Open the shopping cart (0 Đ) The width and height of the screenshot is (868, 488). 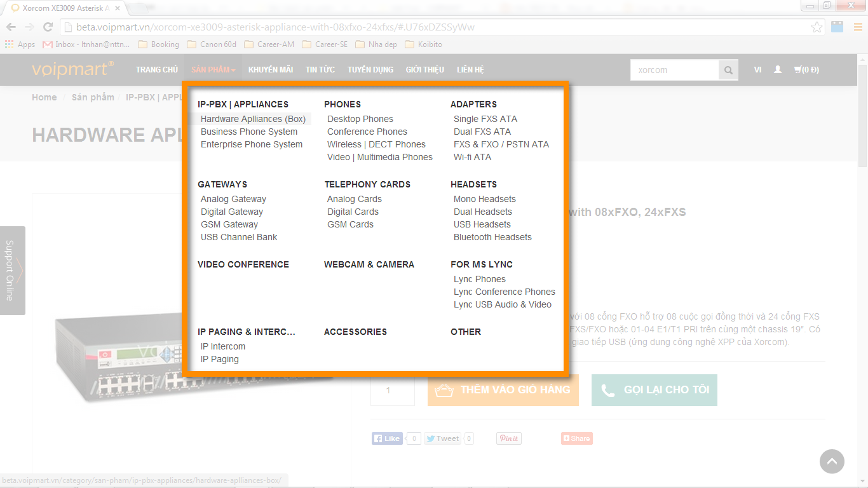click(806, 70)
